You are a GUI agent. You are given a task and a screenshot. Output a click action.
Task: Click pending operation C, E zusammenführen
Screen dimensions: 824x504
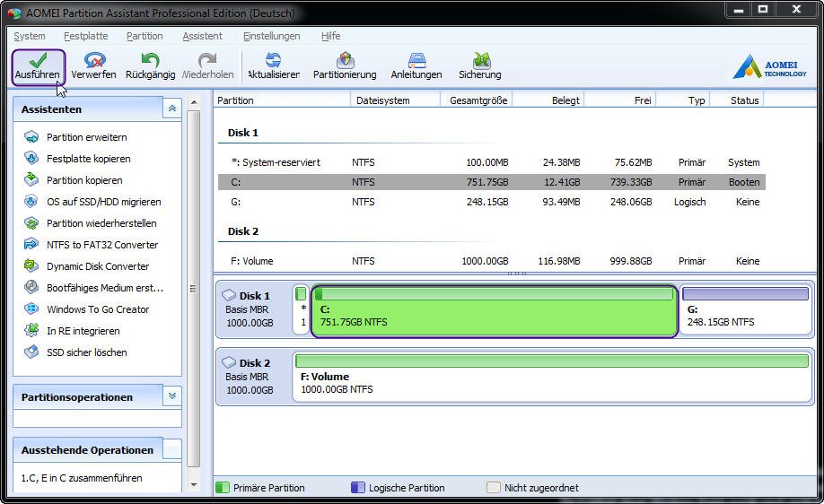(x=82, y=478)
